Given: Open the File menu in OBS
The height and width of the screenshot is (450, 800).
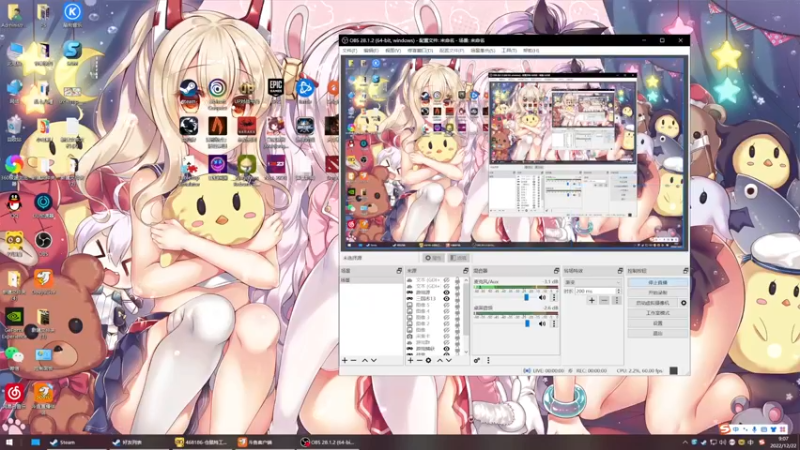Looking at the screenshot, I should click(350, 50).
